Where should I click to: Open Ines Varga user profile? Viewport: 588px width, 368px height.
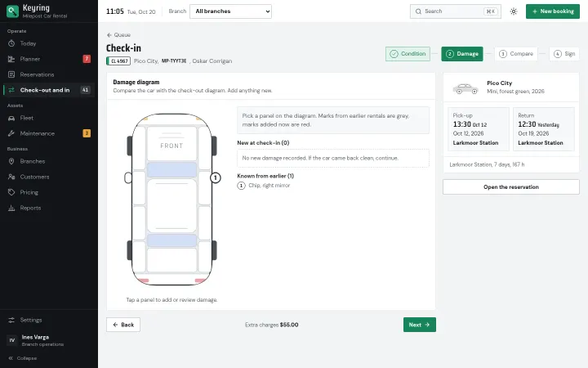coord(49,340)
